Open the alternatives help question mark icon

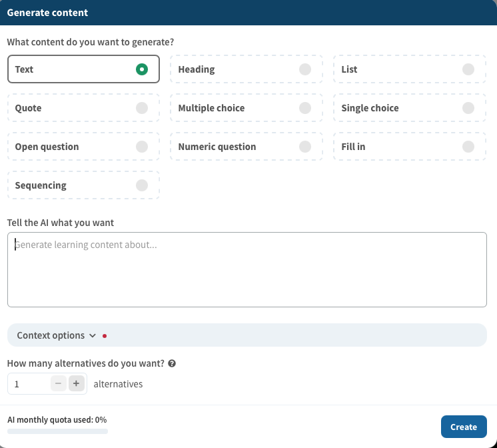(172, 364)
